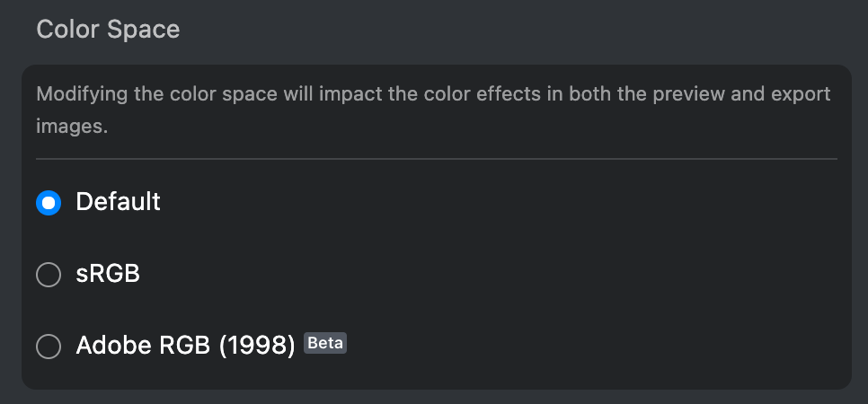The image size is (868, 404).
Task: Click the Color Space section heading
Action: tap(108, 30)
